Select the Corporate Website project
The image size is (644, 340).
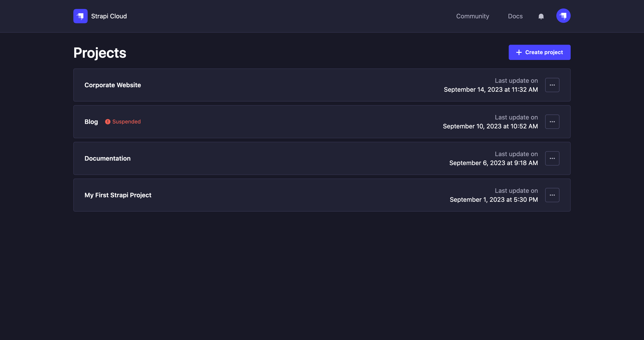(x=112, y=85)
